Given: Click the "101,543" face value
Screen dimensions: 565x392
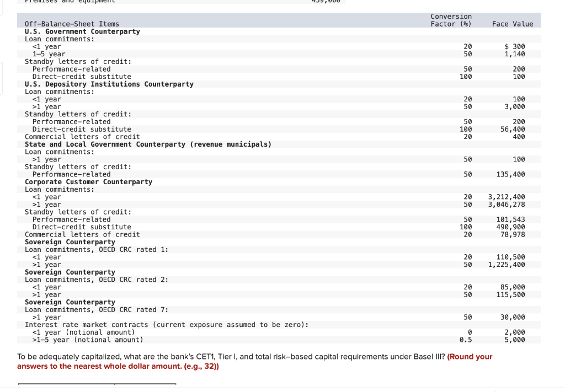Looking at the screenshot, I should 510,219.
